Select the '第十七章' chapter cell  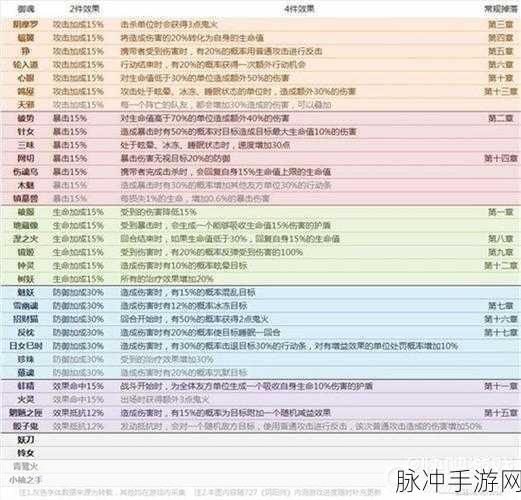(501, 333)
